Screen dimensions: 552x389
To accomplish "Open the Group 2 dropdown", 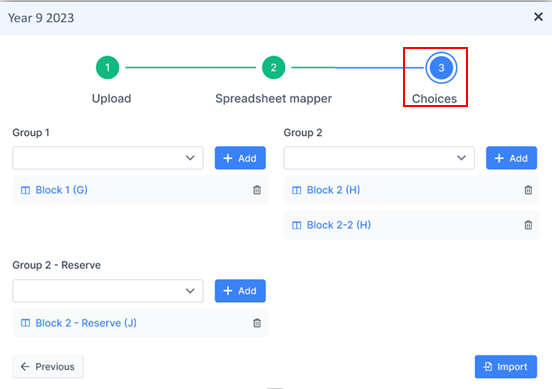I will pyautogui.click(x=379, y=158).
